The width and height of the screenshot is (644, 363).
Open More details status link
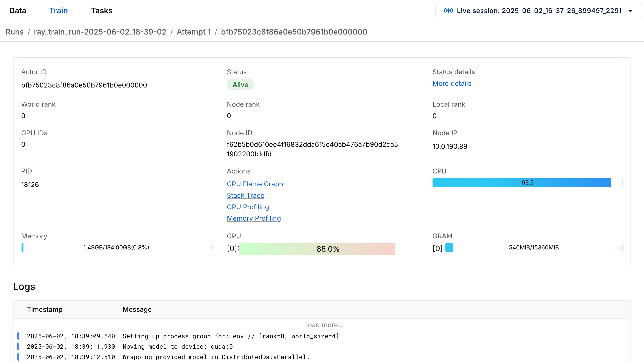coord(452,83)
